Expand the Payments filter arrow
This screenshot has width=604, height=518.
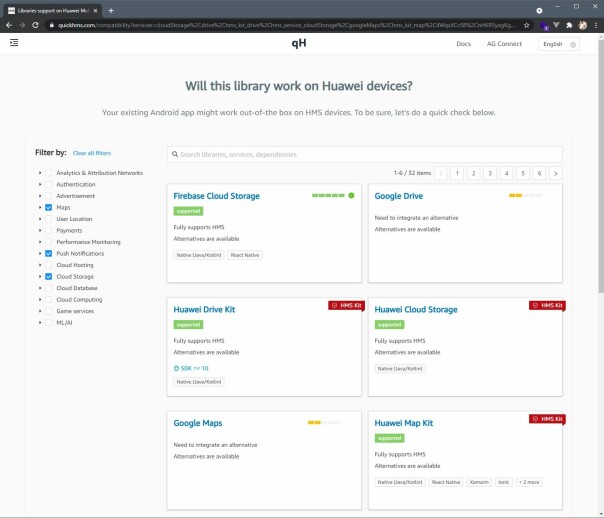coord(40,230)
